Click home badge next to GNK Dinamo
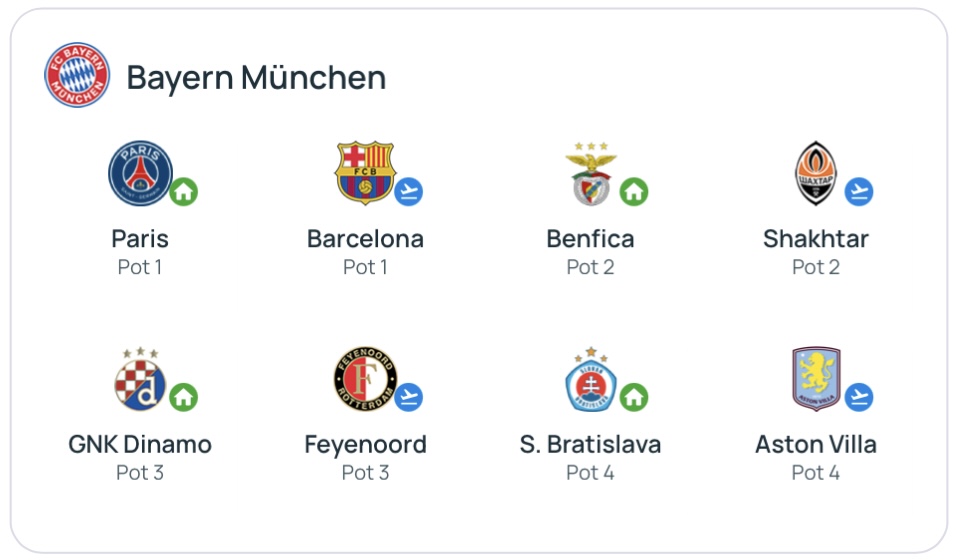This screenshot has height=560, width=958. 184,397
